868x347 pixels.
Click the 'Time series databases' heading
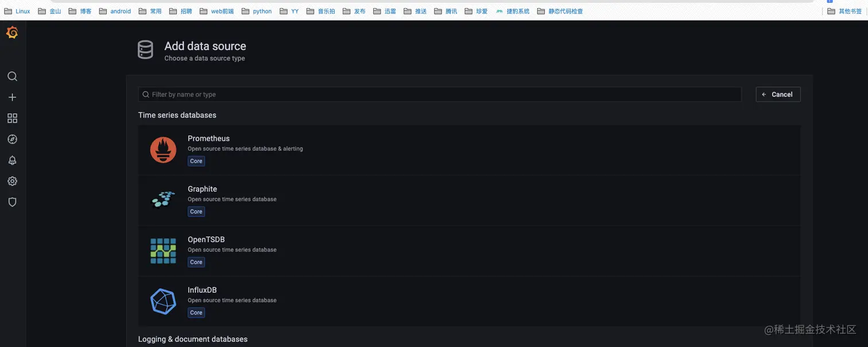[177, 115]
